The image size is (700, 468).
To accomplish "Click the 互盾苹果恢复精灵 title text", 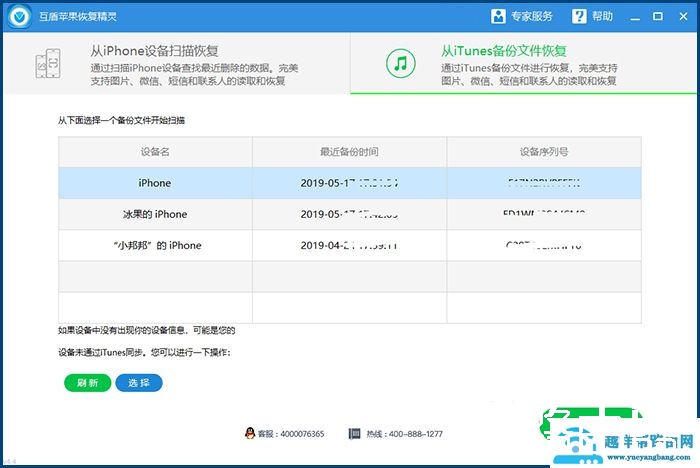I will [x=78, y=17].
